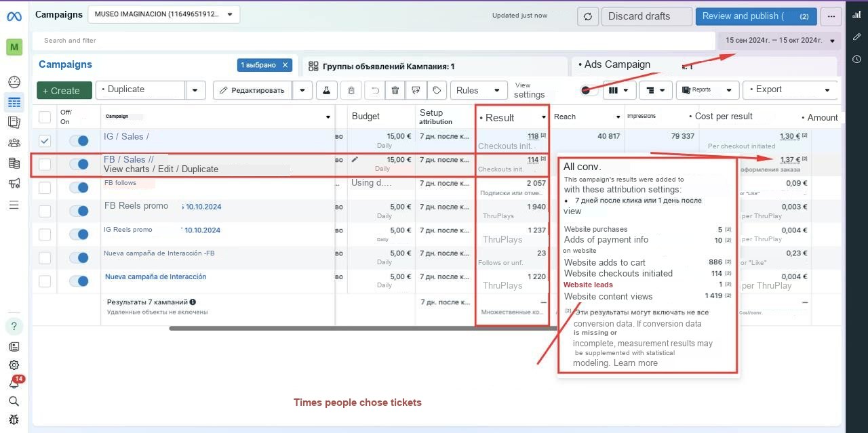The image size is (868, 433).
Task: Open the Reports dropdown
Action: 707,90
